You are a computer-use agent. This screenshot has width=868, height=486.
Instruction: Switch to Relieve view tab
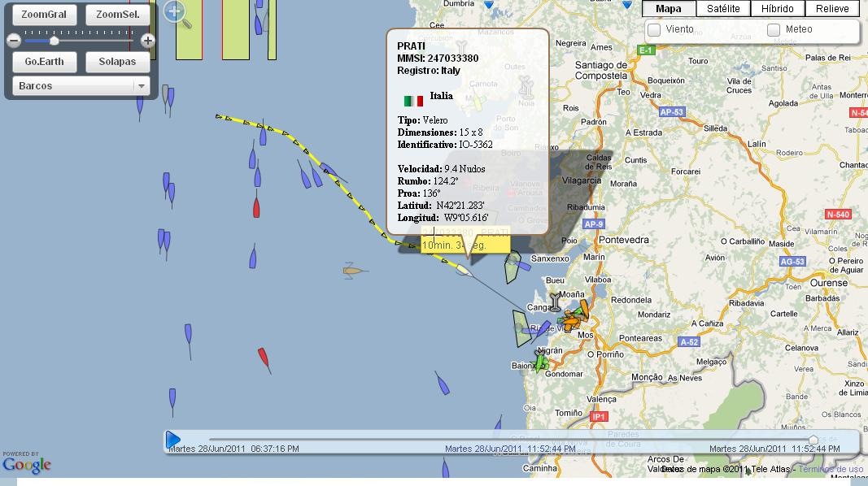[832, 8]
